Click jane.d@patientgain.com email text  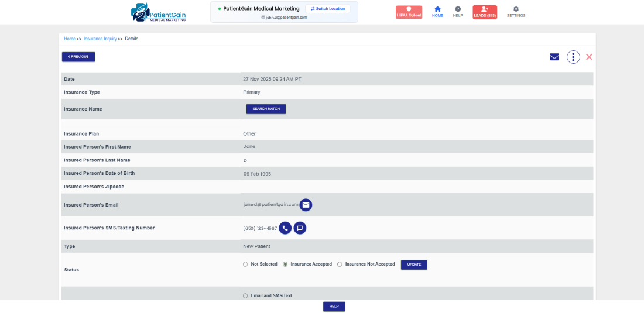pos(270,205)
